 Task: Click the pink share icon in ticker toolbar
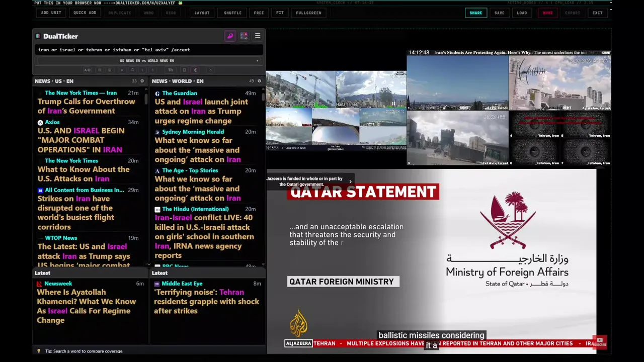click(195, 70)
